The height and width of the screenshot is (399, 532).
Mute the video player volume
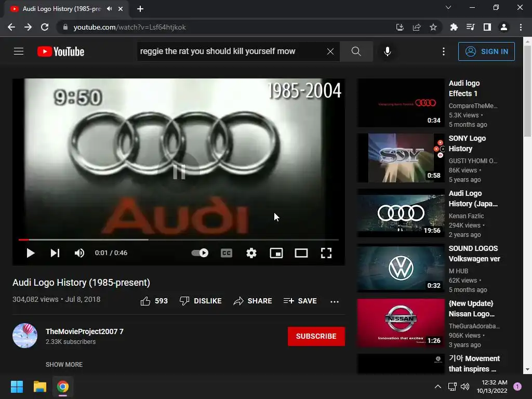pyautogui.click(x=79, y=253)
